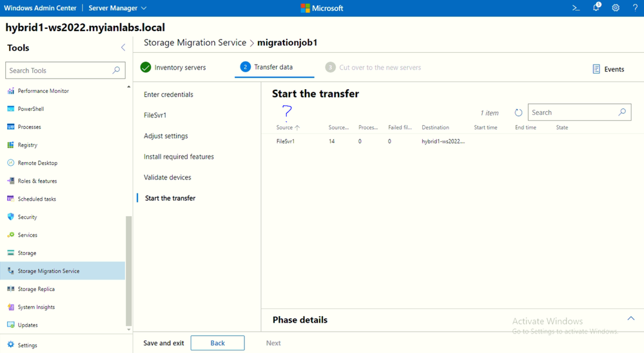Viewport: 644px width, 353px height.
Task: Open the settings gear in header
Action: 615,8
